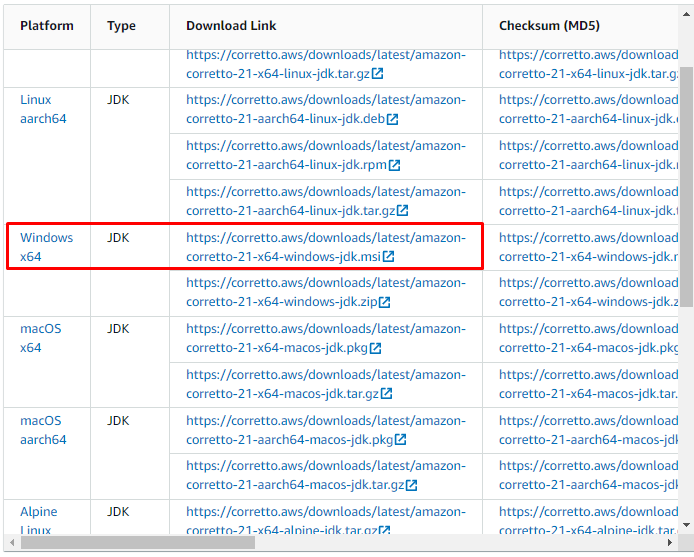694x557 pixels.
Task: Open checksum link for x64-windows-jdk.zip
Action: tap(588, 292)
